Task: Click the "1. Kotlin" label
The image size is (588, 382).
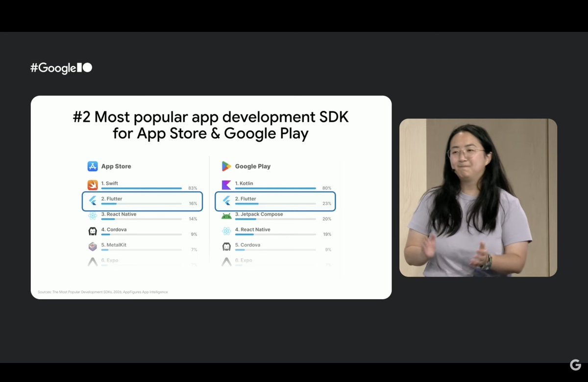Action: (x=244, y=183)
